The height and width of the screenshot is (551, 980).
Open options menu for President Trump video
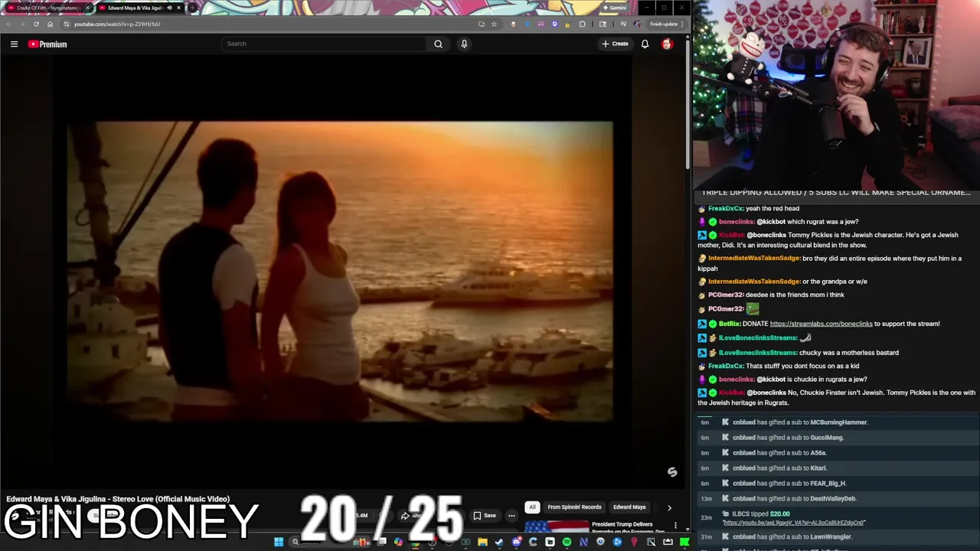coord(675,526)
